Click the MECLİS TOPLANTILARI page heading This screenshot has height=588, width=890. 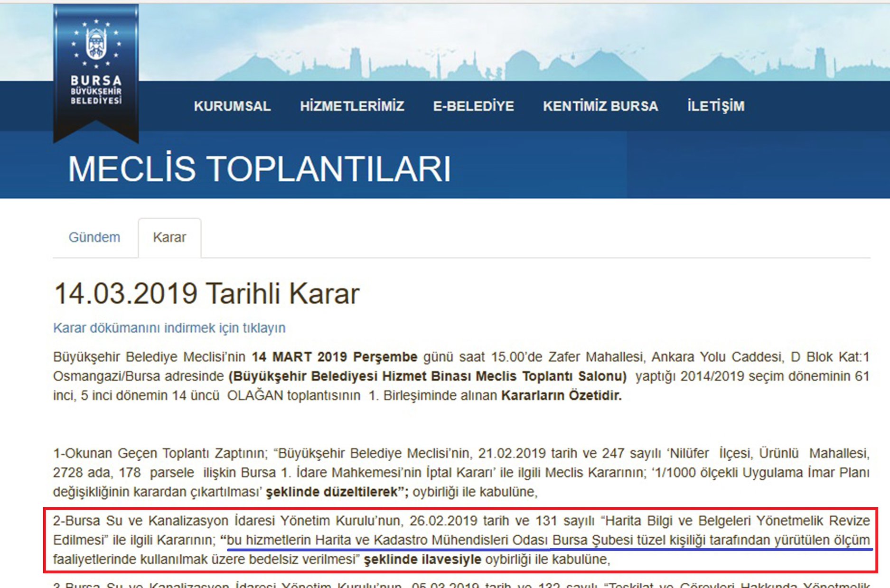pos(259,169)
